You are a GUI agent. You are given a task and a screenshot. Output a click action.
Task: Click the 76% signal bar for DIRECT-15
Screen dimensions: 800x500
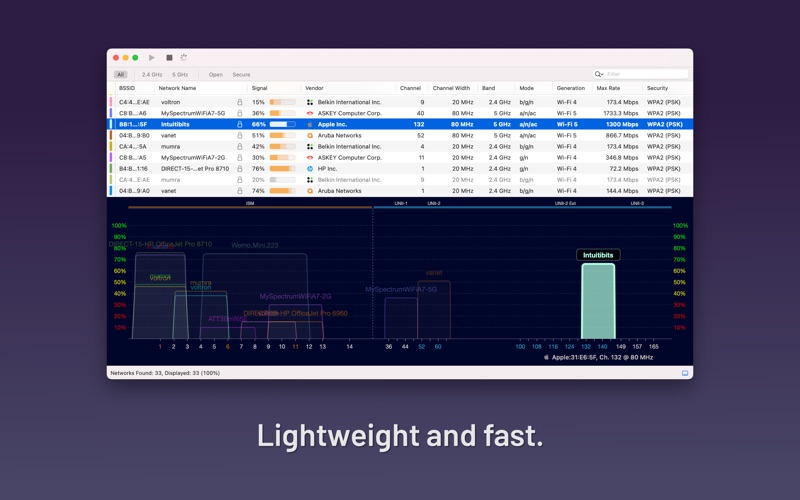(283, 169)
